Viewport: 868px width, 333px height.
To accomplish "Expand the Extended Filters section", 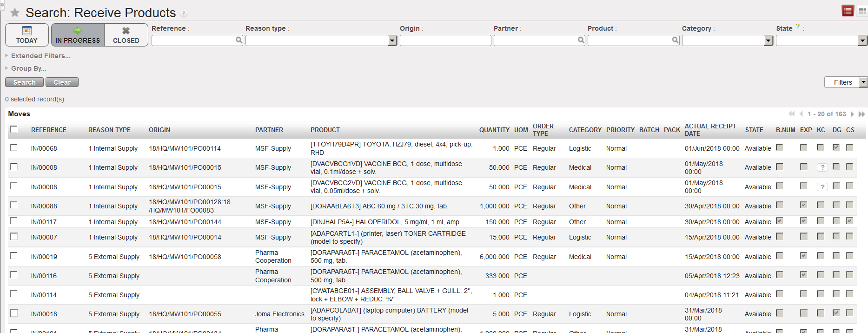I will point(40,56).
